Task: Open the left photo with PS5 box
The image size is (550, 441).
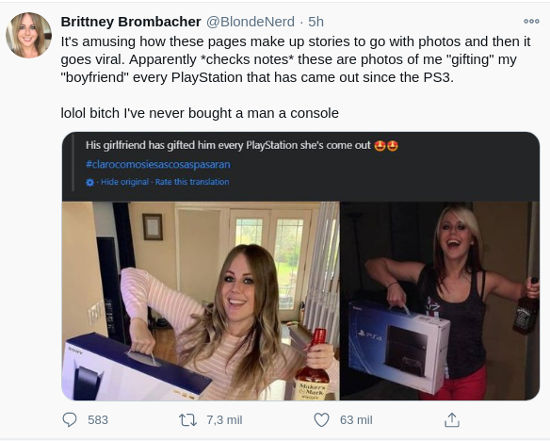Action: click(x=201, y=301)
